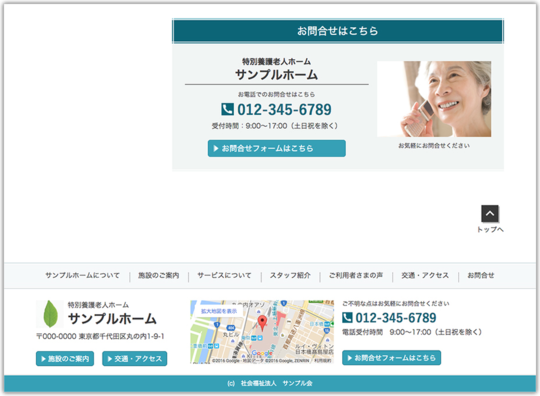Click the 交通・アクセス footer button
This screenshot has height=396, width=540.
click(x=135, y=359)
